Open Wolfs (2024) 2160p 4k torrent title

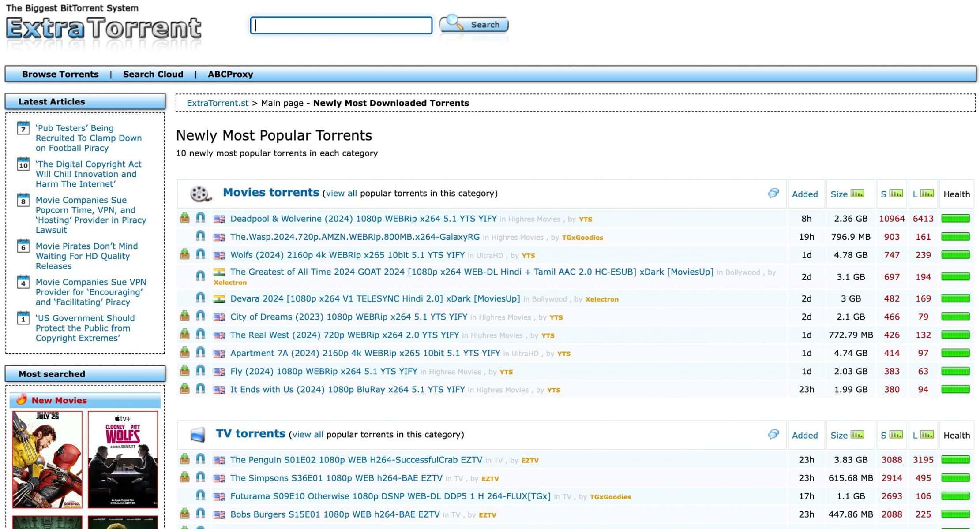(347, 255)
